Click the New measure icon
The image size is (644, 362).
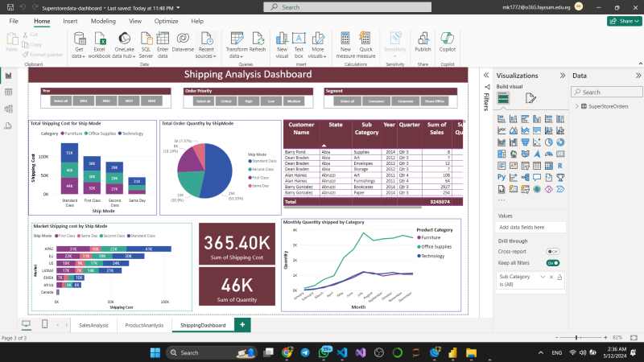click(345, 40)
